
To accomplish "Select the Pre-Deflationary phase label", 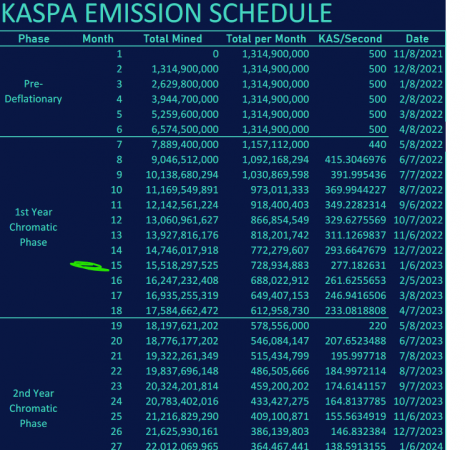I will tap(33, 91).
